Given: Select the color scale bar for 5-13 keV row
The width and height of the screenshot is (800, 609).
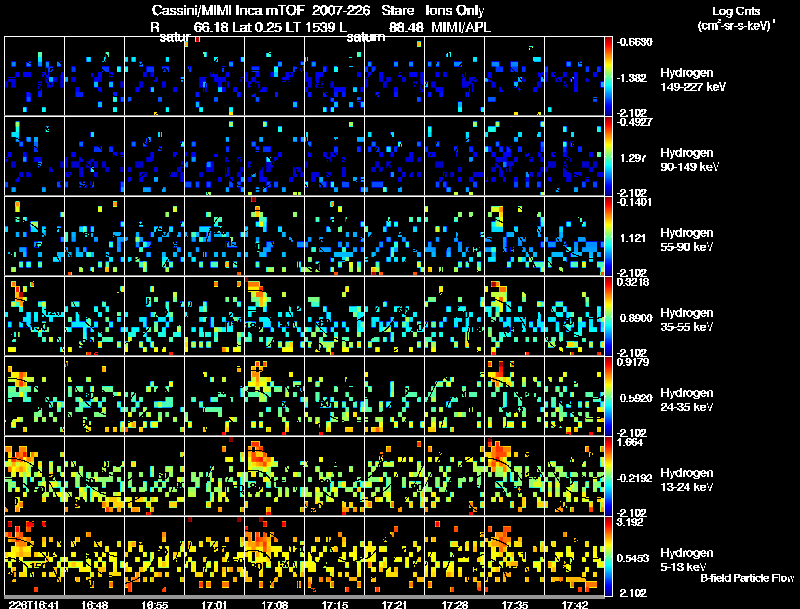Looking at the screenshot, I should point(608,556).
